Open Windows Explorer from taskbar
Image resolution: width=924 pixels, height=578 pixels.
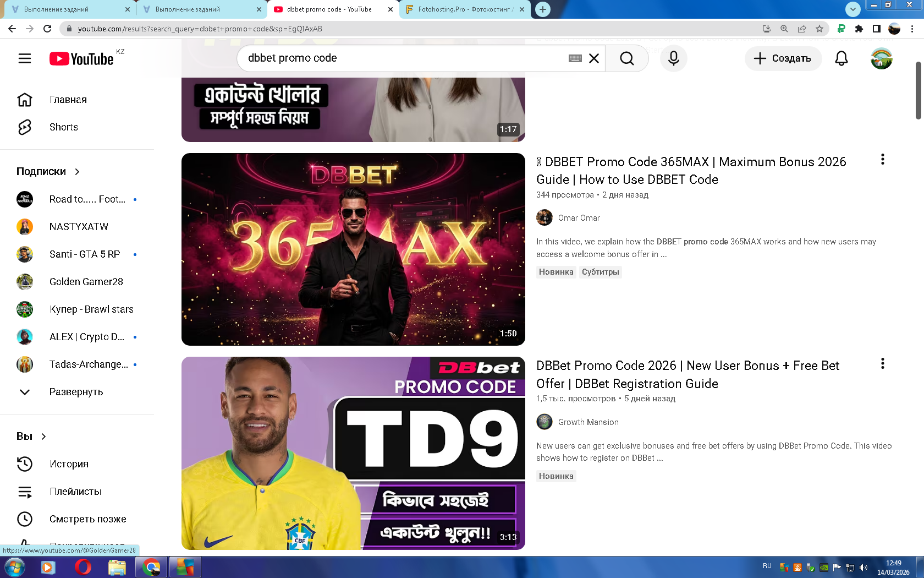[x=117, y=567]
